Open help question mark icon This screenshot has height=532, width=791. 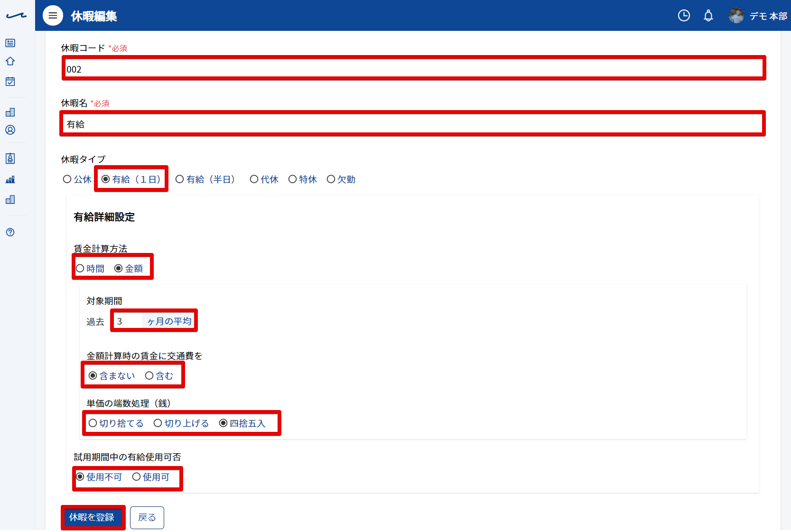coord(10,232)
